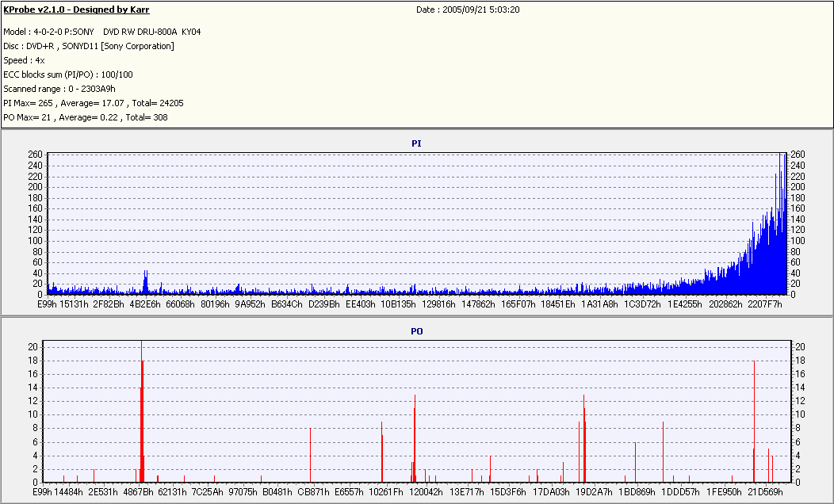Click PO axis label CB871h
The image size is (834, 504).
313,492
